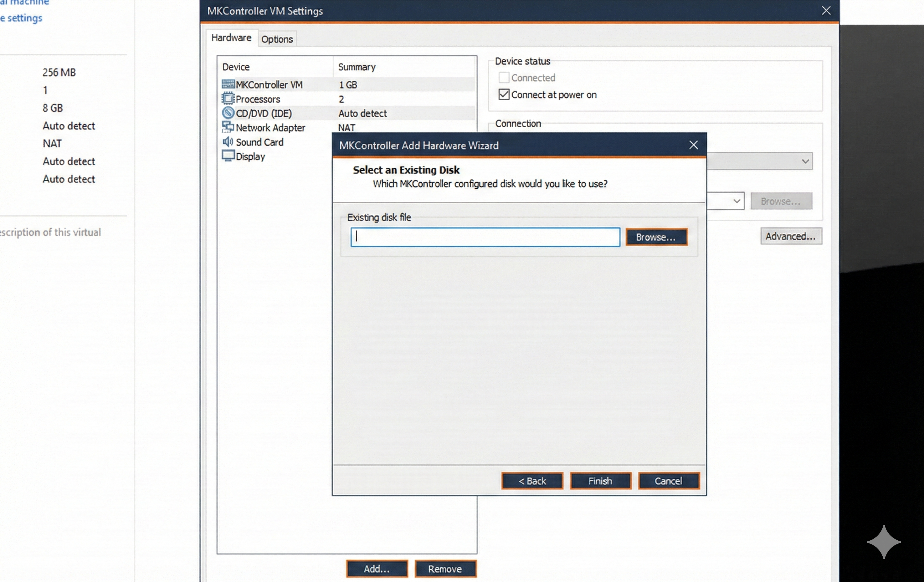Expand the dropdown next to Browse
The height and width of the screenshot is (582, 924).
point(736,201)
